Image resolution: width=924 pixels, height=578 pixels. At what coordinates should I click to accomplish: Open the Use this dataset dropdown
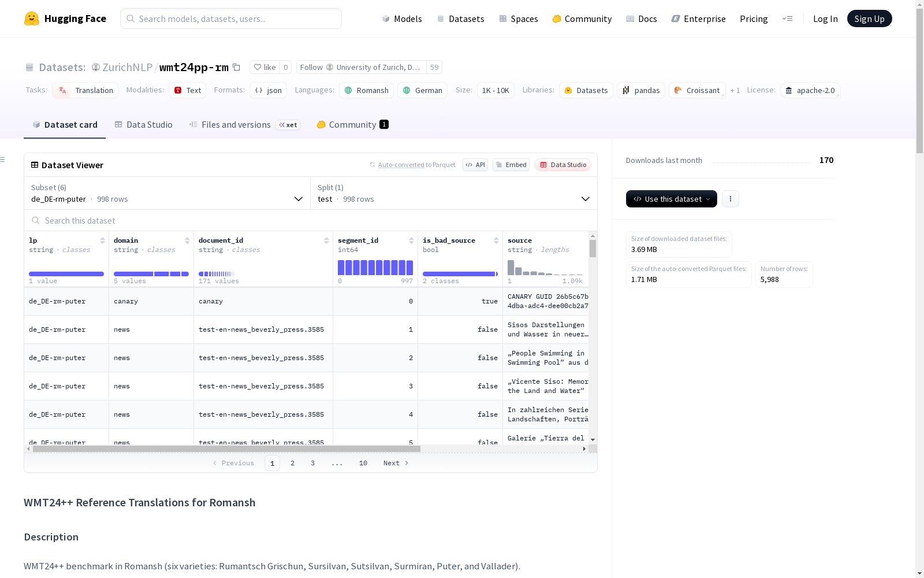coord(672,199)
